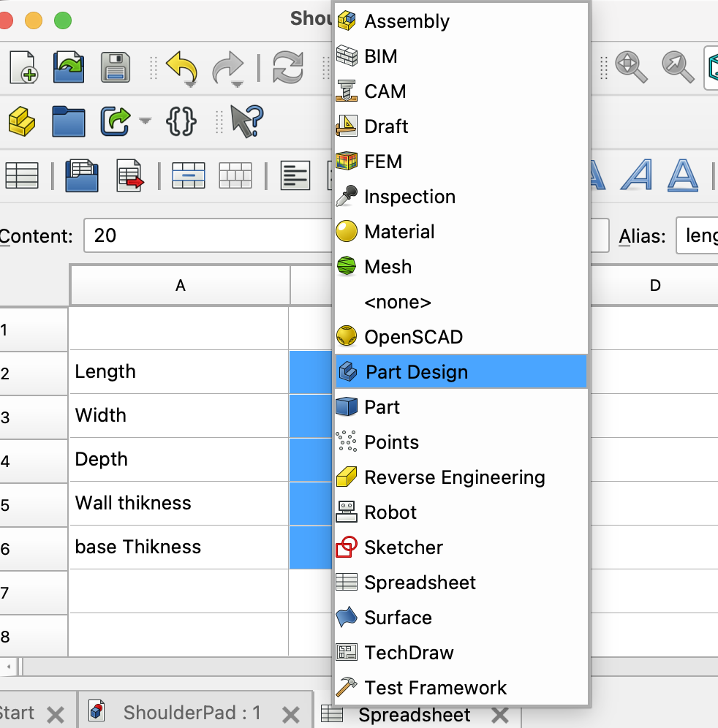The width and height of the screenshot is (718, 728).
Task: Click the Create Spreadsheet icon
Action: click(x=22, y=175)
